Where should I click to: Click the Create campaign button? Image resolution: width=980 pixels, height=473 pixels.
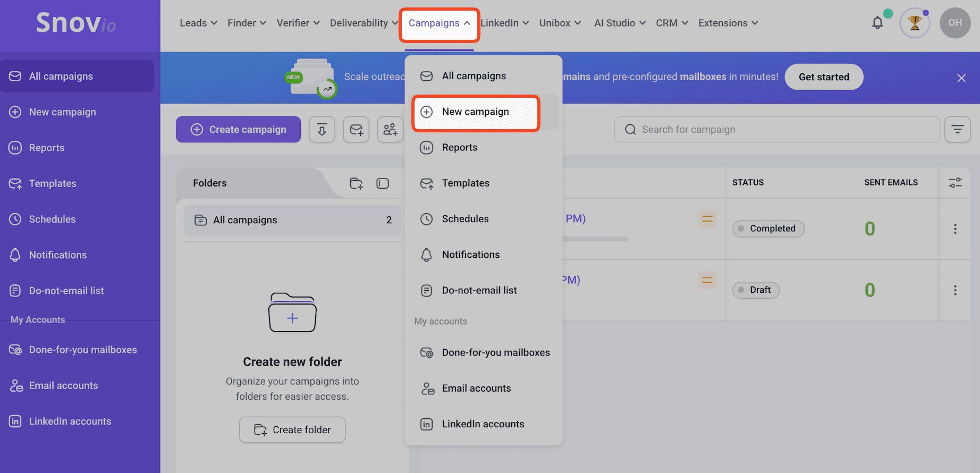(x=239, y=130)
